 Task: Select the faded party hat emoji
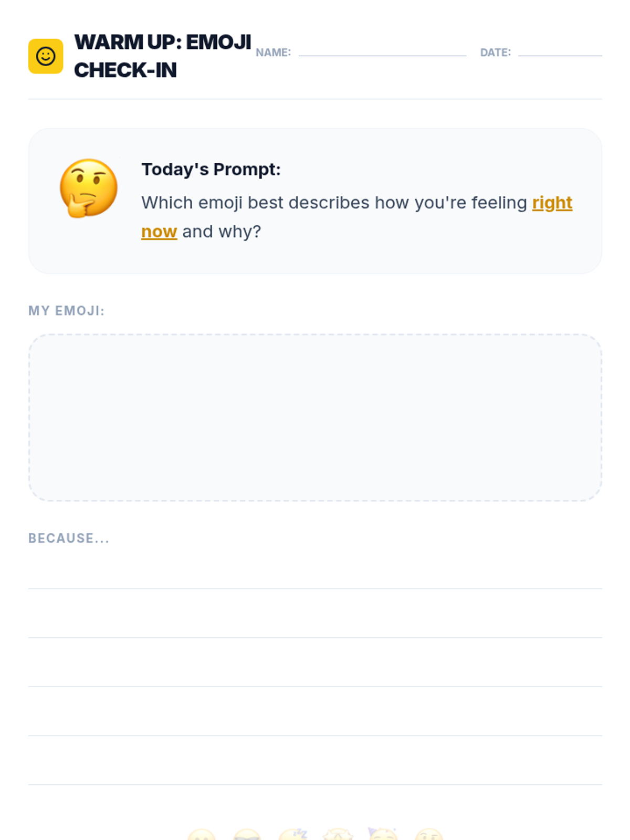pyautogui.click(x=383, y=835)
